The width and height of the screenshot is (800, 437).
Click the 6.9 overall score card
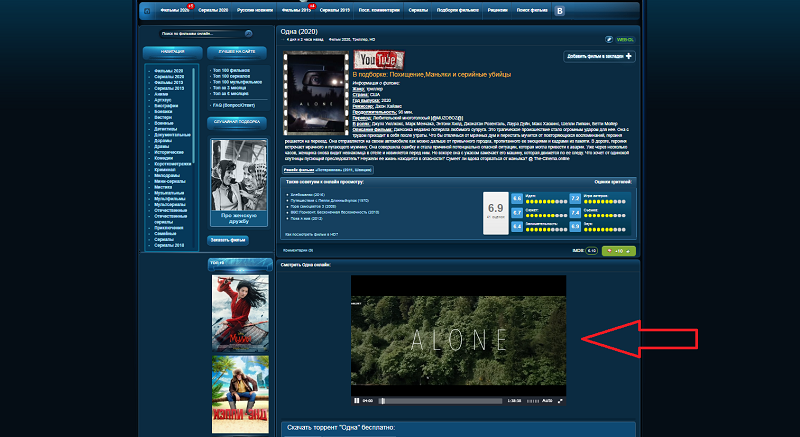pos(495,213)
